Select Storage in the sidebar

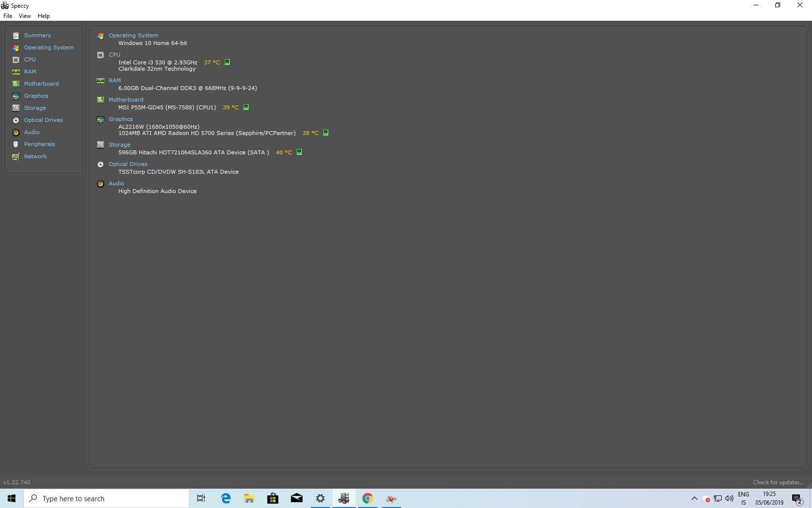pyautogui.click(x=35, y=108)
